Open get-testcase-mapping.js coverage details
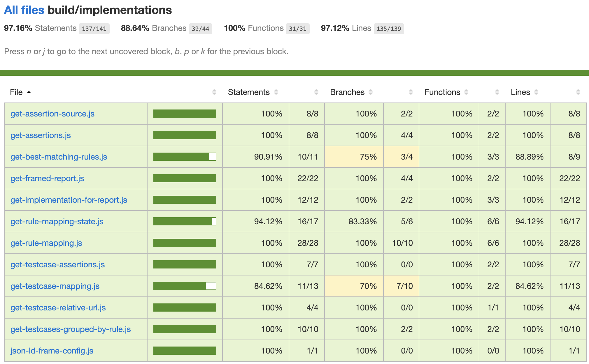The image size is (589, 364). [x=55, y=286]
